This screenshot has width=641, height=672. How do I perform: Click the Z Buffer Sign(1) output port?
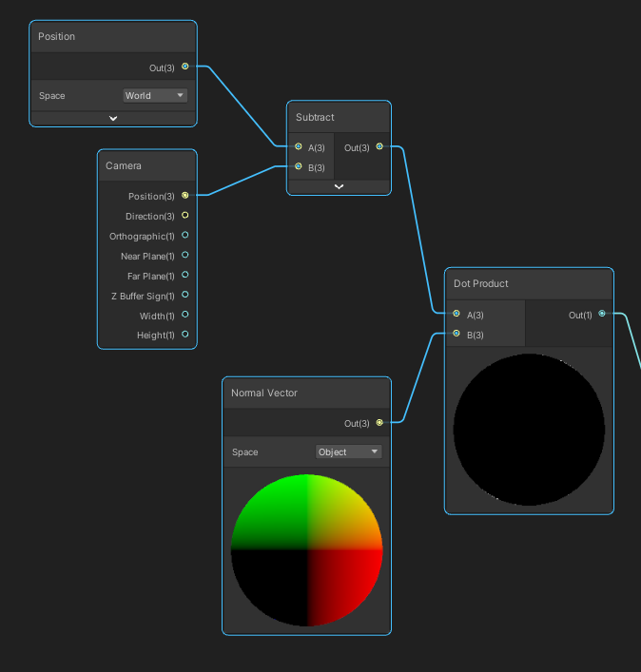coord(185,296)
